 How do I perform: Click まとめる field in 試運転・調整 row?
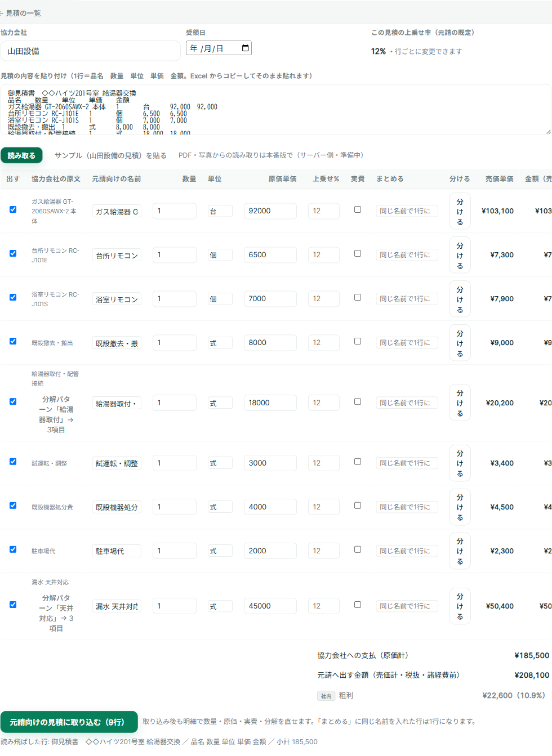(x=407, y=463)
